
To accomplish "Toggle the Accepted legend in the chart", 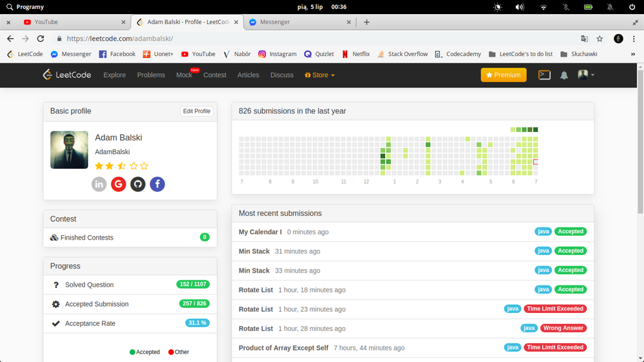I will tap(145, 352).
